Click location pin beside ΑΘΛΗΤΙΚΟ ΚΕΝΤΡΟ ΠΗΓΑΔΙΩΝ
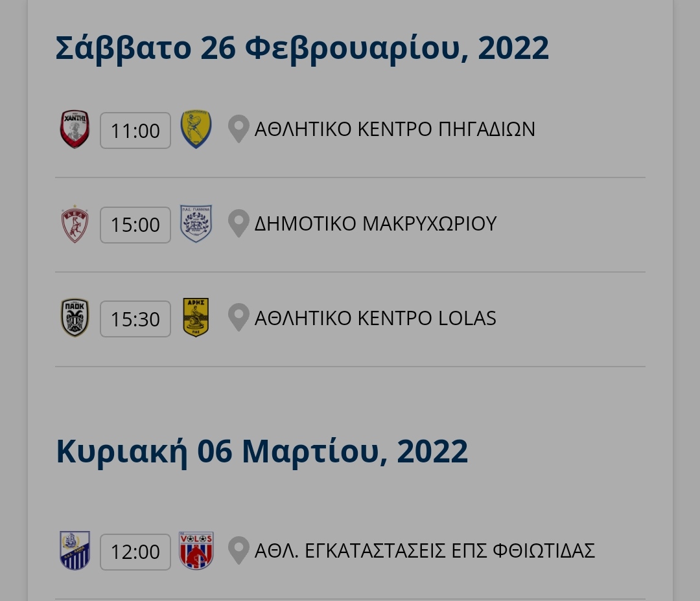Viewport: 700px width, 601px height. tap(239, 129)
